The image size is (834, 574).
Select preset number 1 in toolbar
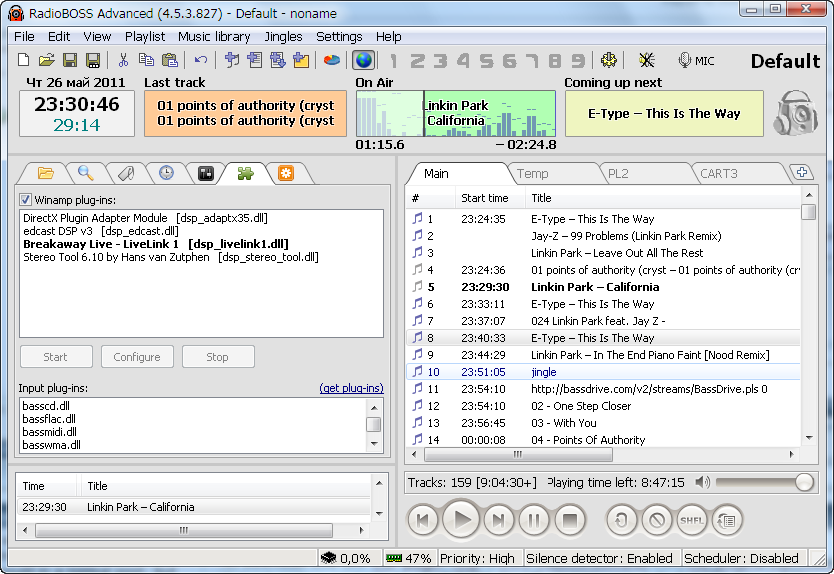pyautogui.click(x=394, y=61)
